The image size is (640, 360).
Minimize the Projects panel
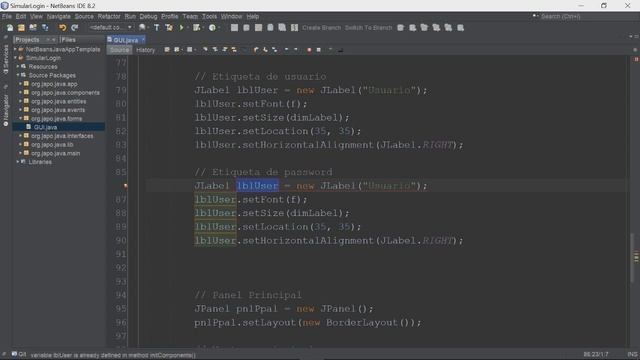click(x=53, y=40)
